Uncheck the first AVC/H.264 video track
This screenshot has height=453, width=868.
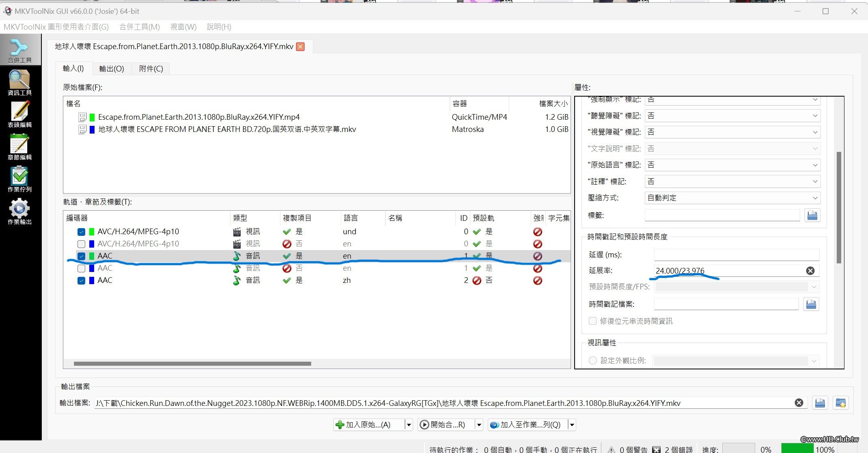(x=81, y=232)
